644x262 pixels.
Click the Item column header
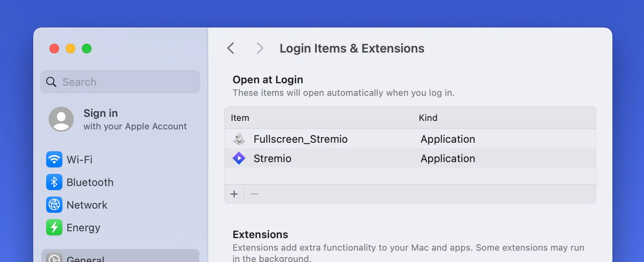coord(240,118)
